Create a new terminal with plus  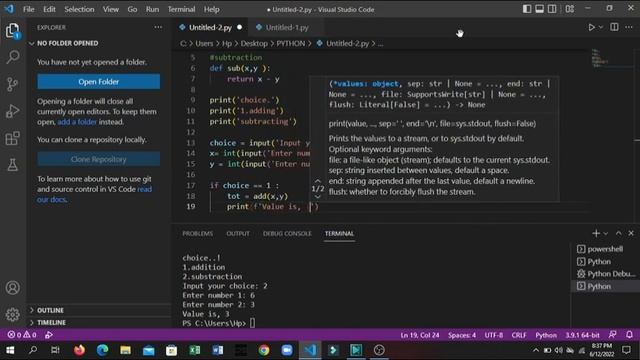tap(596, 233)
